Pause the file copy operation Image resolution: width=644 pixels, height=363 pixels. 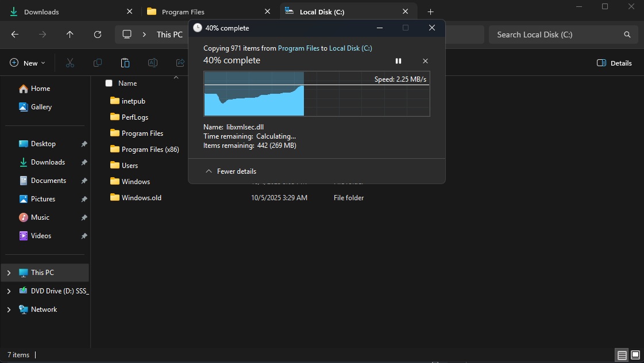tap(399, 61)
